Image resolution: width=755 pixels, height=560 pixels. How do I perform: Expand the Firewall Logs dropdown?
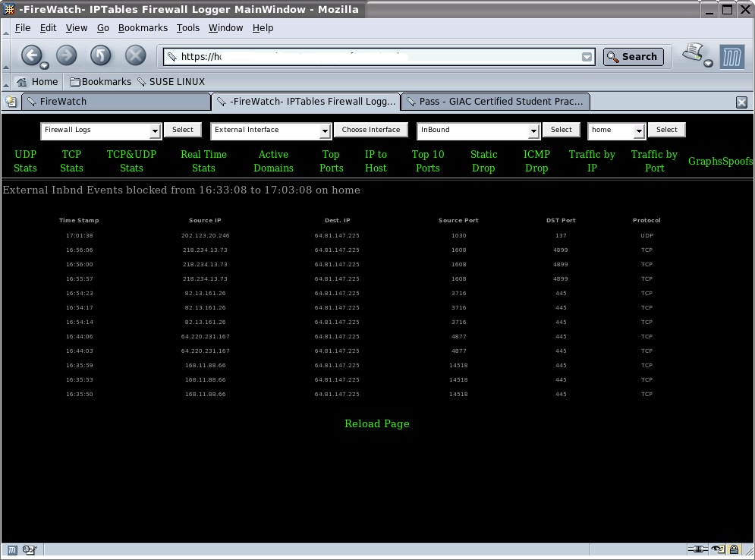155,131
